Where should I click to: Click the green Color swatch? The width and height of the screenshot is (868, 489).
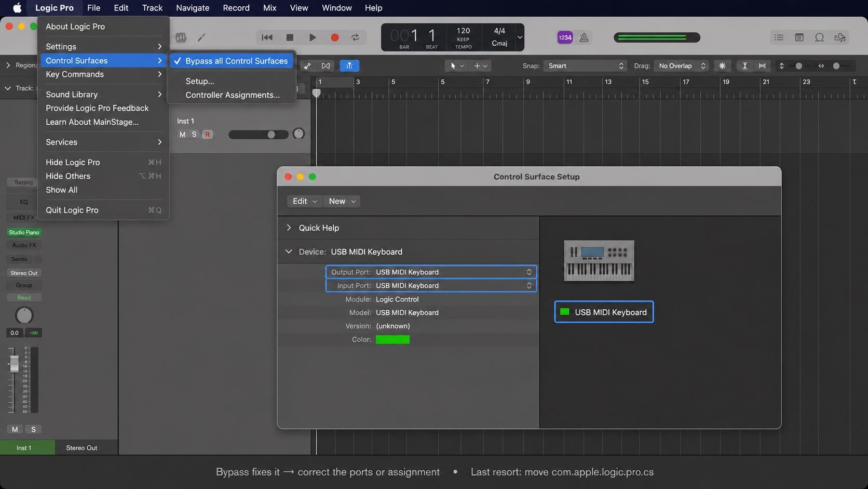tap(392, 339)
